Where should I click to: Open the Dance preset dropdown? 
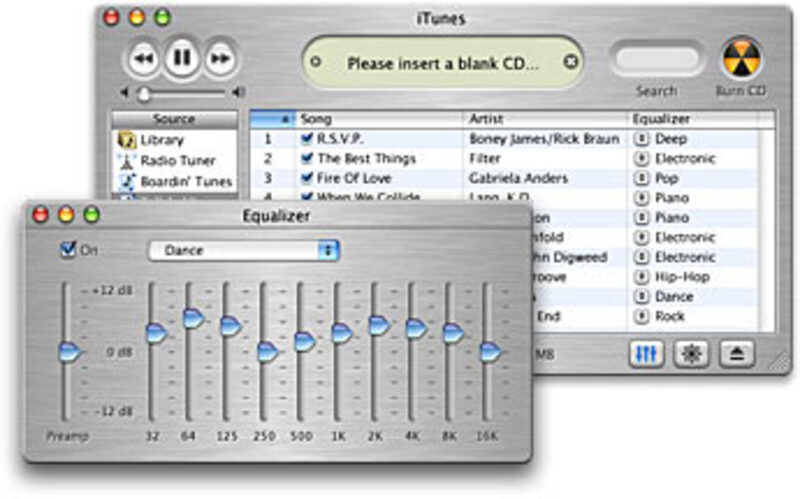244,251
